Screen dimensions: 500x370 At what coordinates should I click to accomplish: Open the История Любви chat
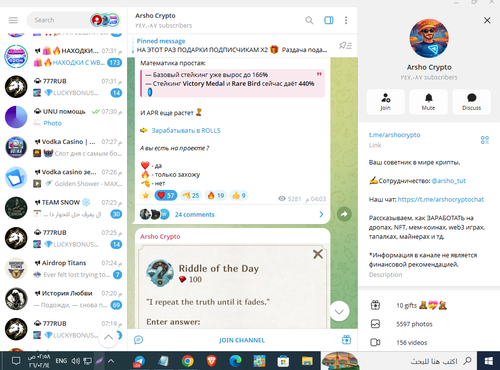point(63,299)
